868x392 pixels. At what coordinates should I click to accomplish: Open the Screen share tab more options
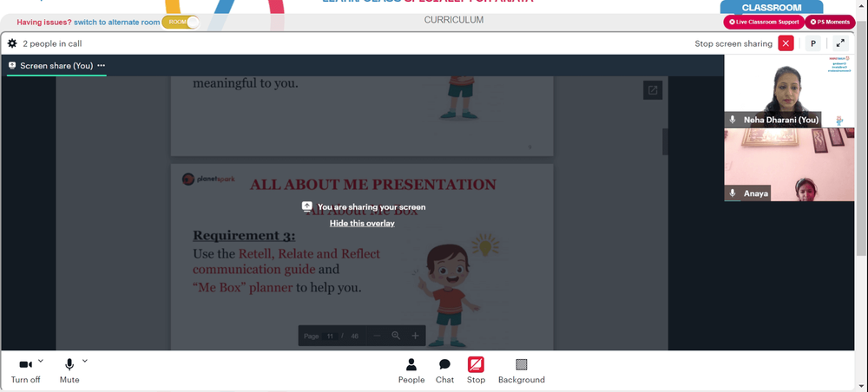click(x=101, y=65)
